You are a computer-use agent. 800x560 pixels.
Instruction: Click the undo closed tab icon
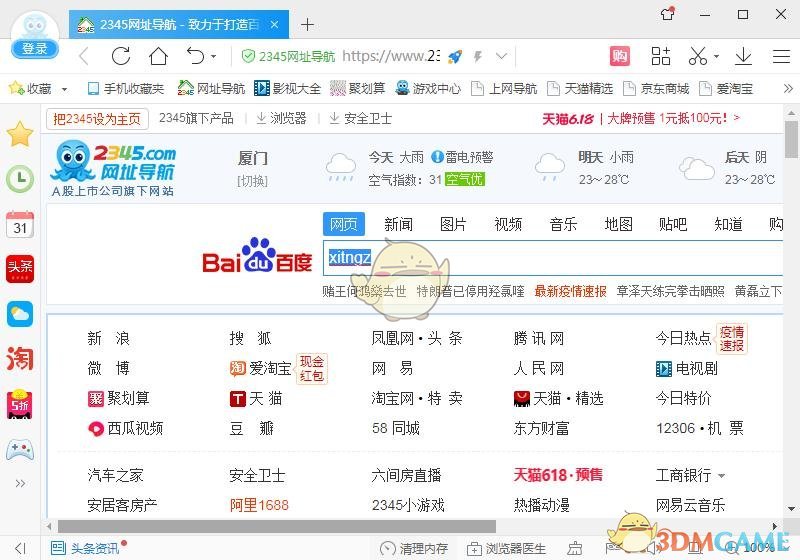(x=195, y=56)
